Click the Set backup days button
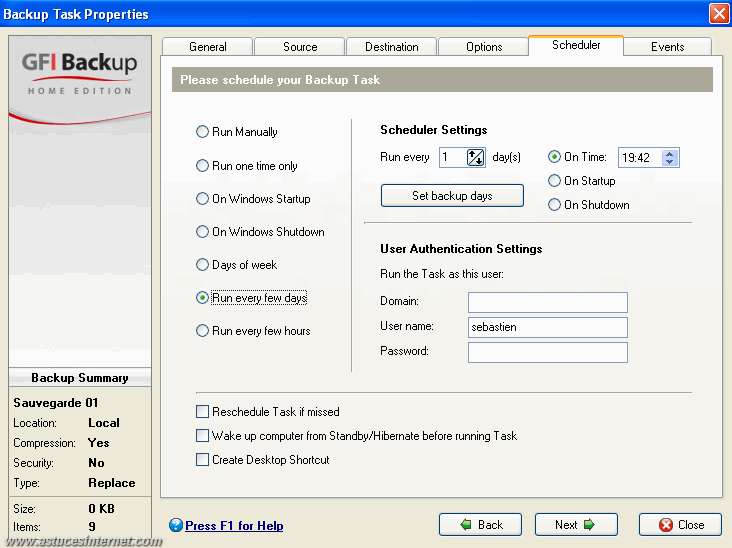Viewport: 732px width, 548px height. pos(452,196)
